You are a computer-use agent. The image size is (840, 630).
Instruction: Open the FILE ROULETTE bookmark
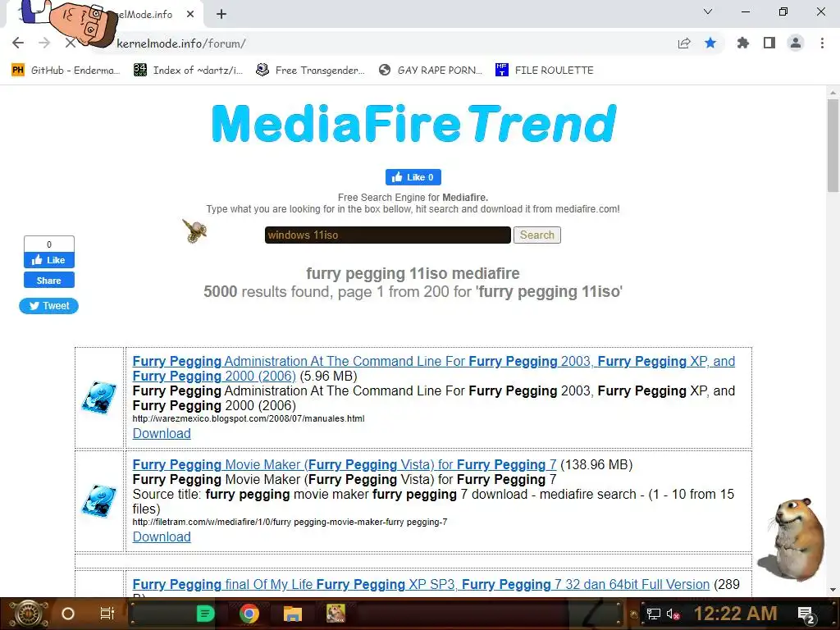tap(545, 71)
